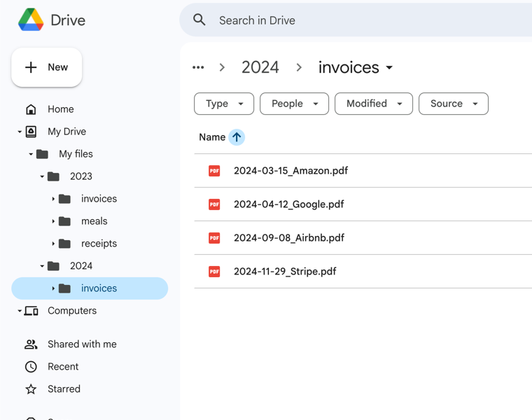Open the Type filter dropdown
This screenshot has height=420, width=532.
tap(224, 104)
